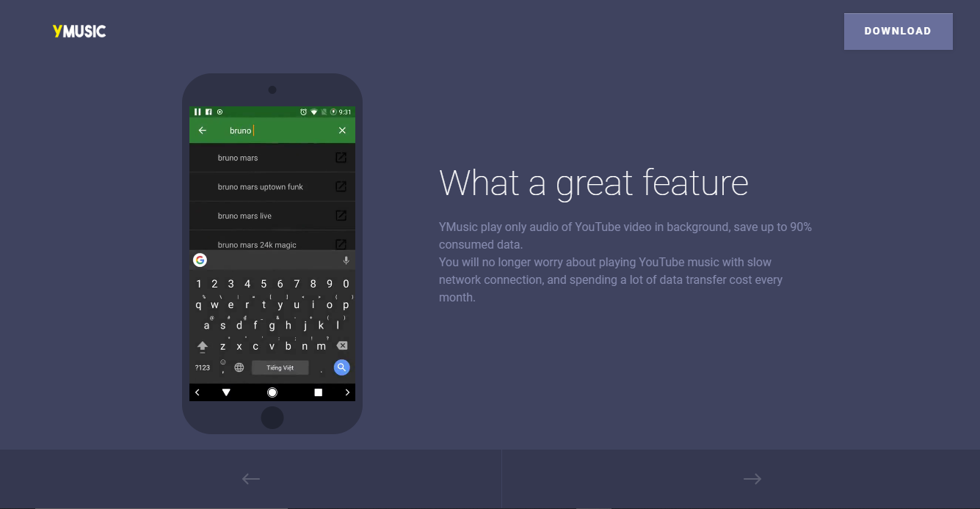Tap the 'm' key on keyboard
Image resolution: width=980 pixels, height=509 pixels.
point(322,346)
